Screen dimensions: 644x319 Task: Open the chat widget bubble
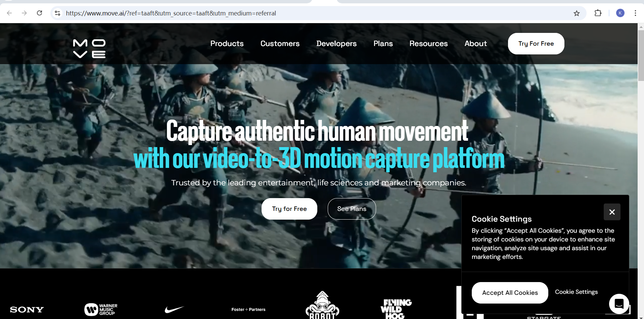(619, 304)
